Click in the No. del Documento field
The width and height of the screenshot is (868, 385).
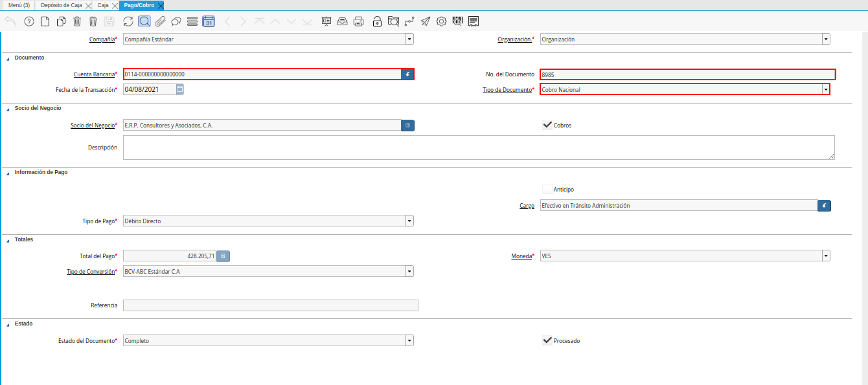(687, 74)
